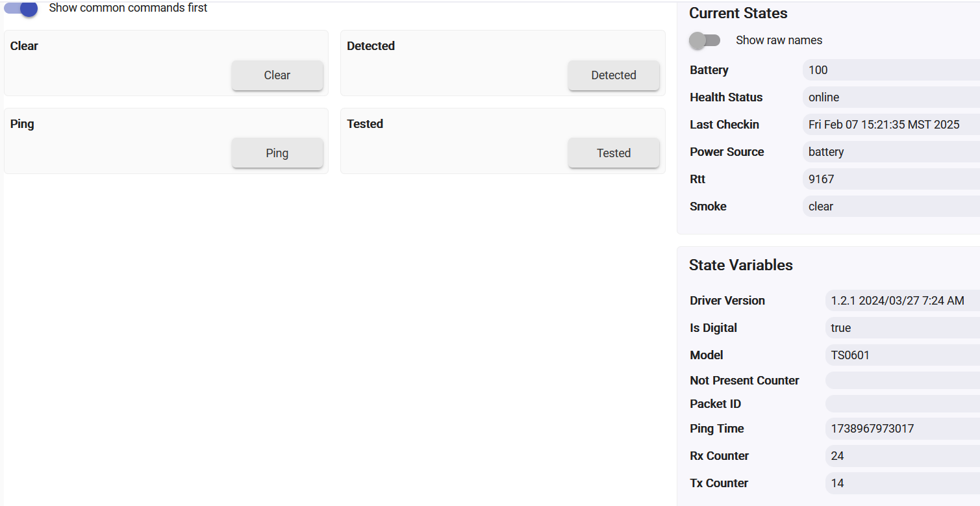980x506 pixels.
Task: Click the Smoke state value clear
Action: (x=892, y=207)
